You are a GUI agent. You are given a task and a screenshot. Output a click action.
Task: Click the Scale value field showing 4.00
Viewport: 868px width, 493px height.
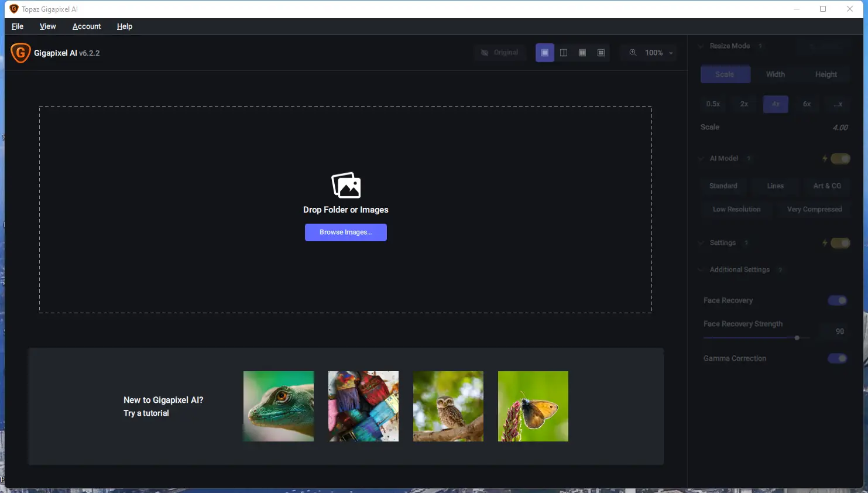click(x=840, y=128)
